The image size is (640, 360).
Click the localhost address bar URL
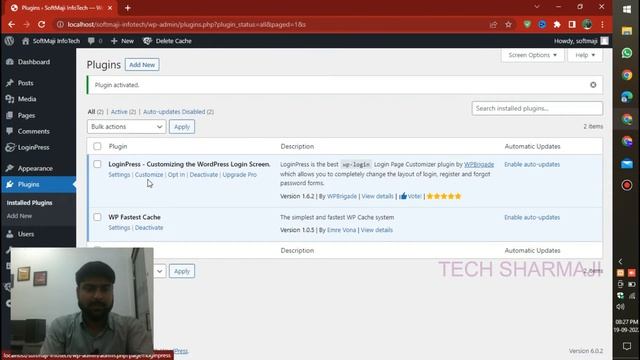(187, 24)
